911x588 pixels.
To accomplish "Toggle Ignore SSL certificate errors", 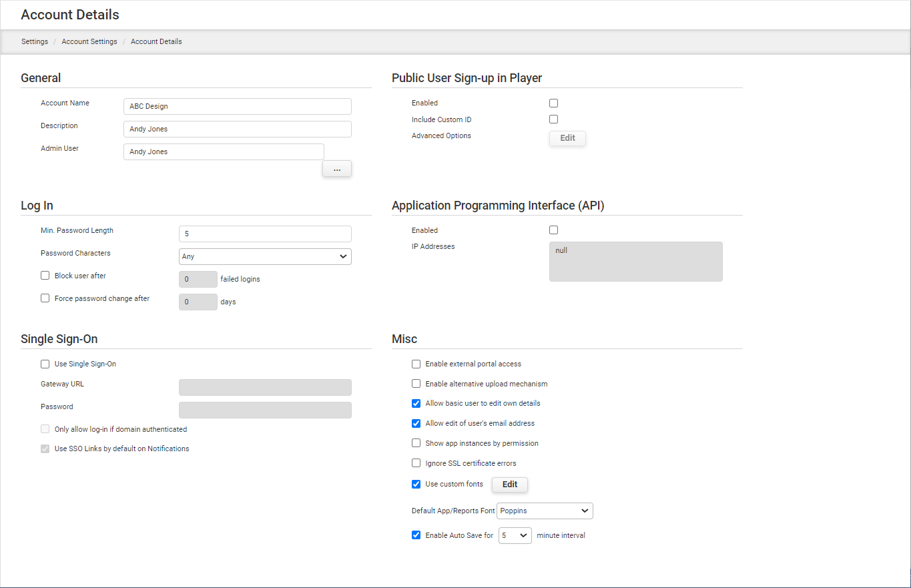I will 416,463.
